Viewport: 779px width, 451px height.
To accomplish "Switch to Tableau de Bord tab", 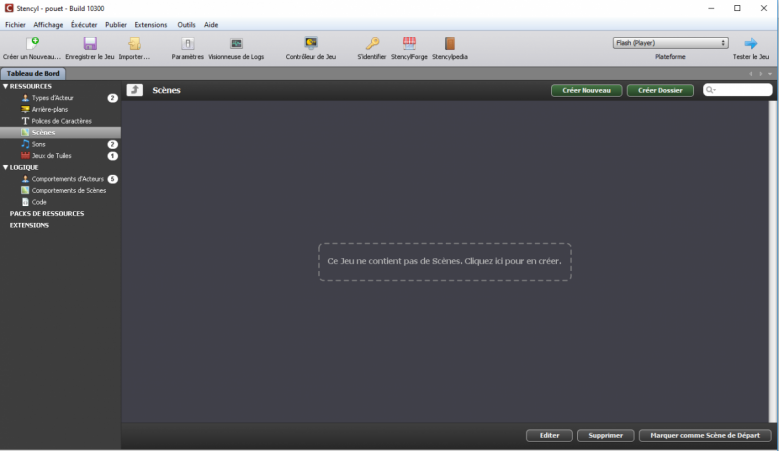I will pyautogui.click(x=33, y=74).
